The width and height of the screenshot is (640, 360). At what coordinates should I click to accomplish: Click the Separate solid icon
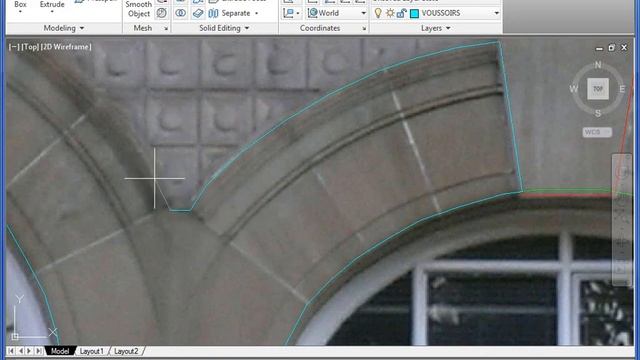[x=213, y=13]
